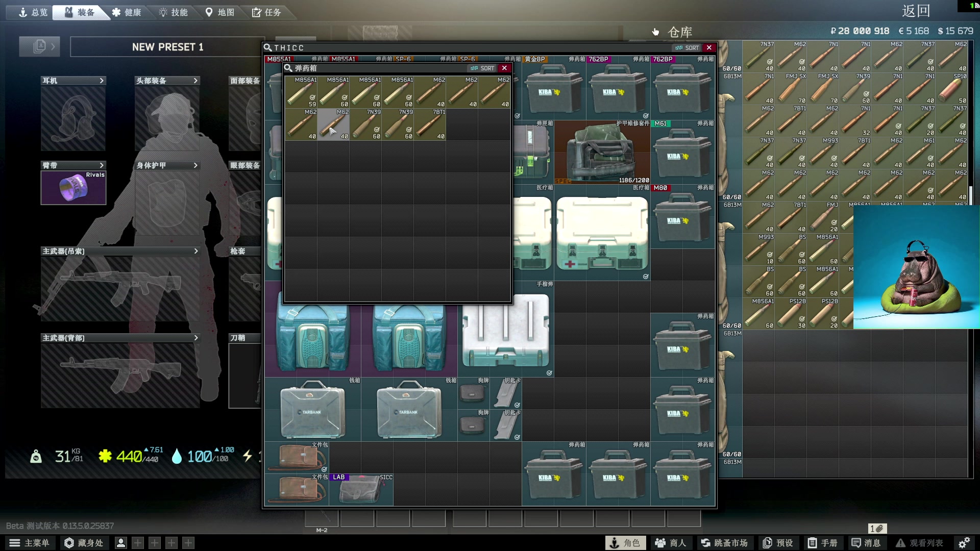Expand the 主武器(背部) weapon slot arrow
Viewport: 980px width, 551px height.
195,338
